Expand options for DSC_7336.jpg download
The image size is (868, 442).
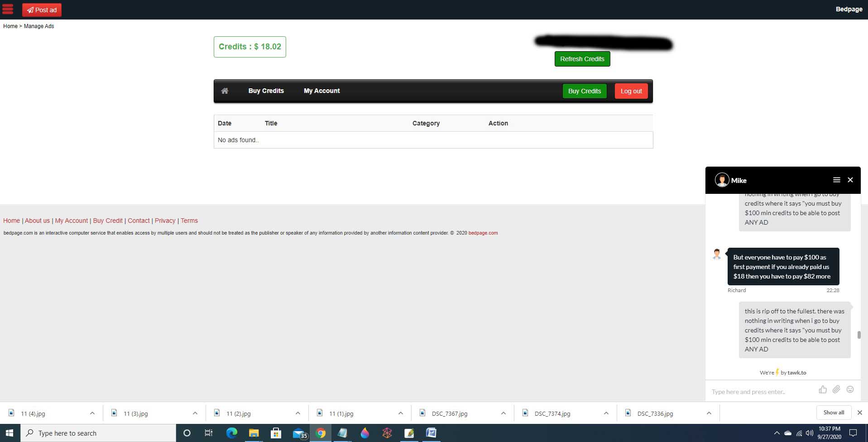(x=709, y=413)
